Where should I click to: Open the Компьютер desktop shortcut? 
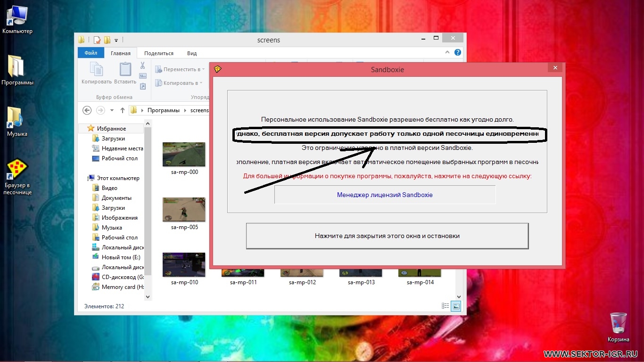coord(17,21)
